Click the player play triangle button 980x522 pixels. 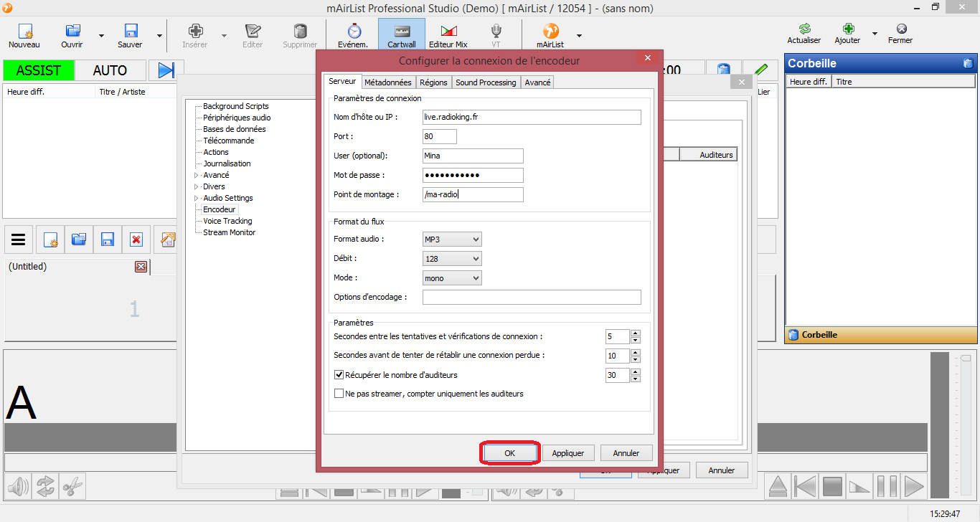pos(913,487)
